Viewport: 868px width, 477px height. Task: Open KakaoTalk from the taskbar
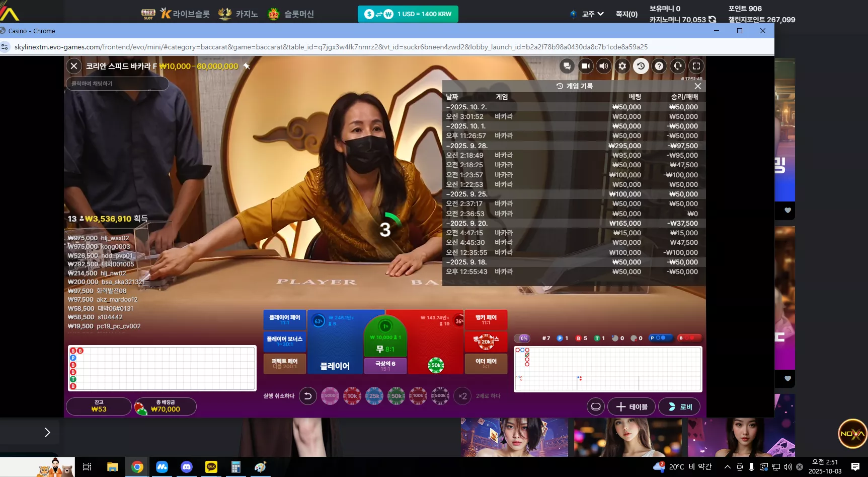pos(211,467)
